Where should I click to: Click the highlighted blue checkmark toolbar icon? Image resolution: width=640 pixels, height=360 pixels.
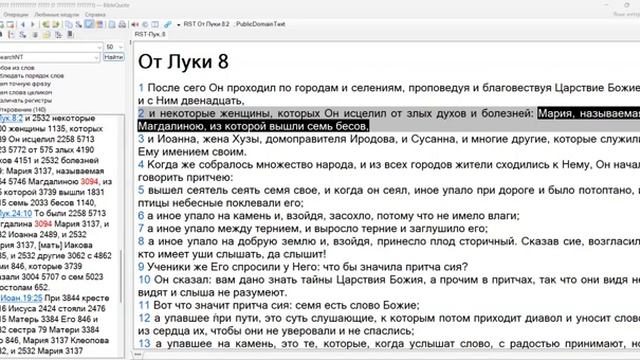[89, 24]
